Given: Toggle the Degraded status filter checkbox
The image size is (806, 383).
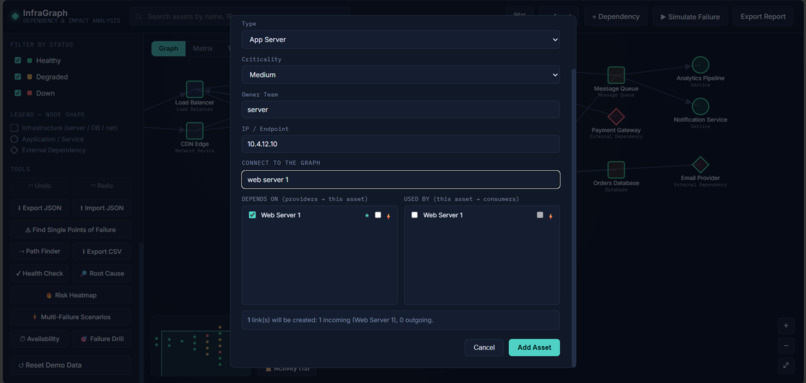Looking at the screenshot, I should (18, 77).
